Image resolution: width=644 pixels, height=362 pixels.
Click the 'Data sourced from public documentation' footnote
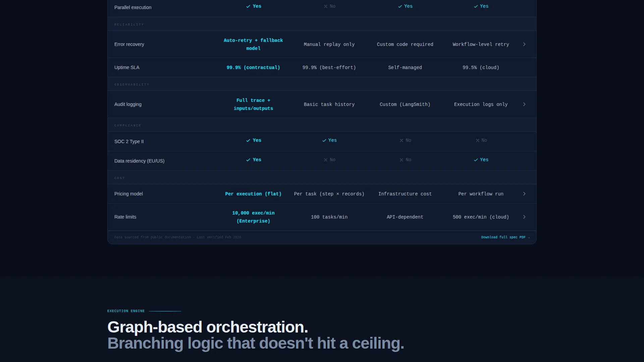177,237
